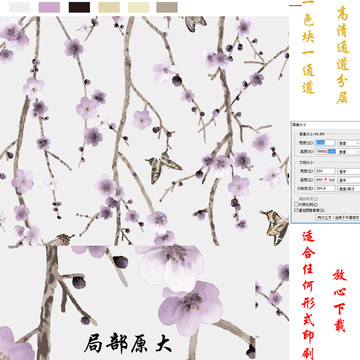Toggle the resample image checkbox

coord(296,210)
